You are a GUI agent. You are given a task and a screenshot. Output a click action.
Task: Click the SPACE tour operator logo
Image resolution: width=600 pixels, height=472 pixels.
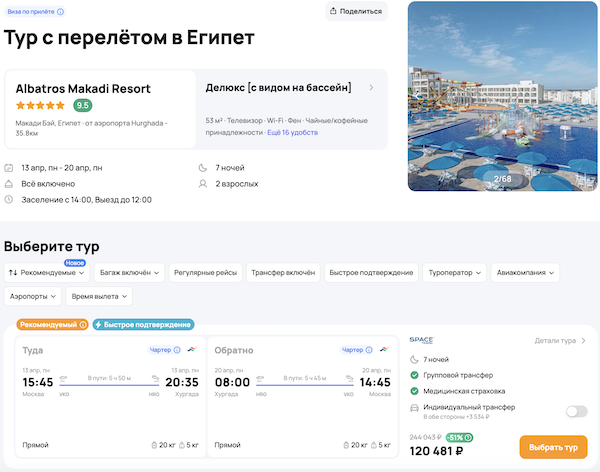point(421,340)
